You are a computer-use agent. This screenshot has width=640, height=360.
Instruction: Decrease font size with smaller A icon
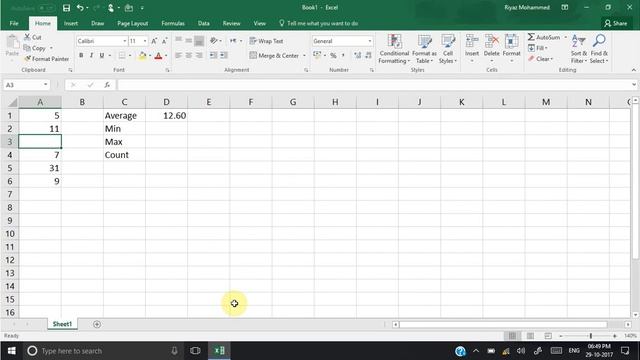coord(164,41)
